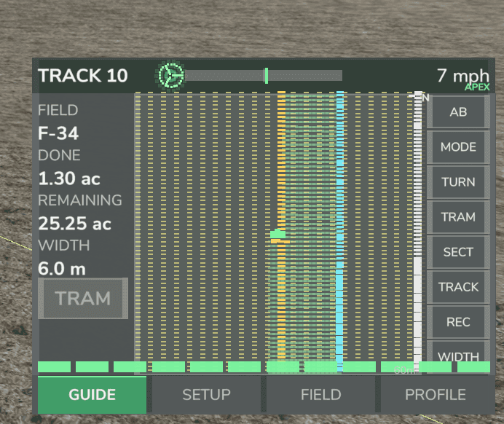
Task: Select the TRACK button
Action: (x=458, y=287)
